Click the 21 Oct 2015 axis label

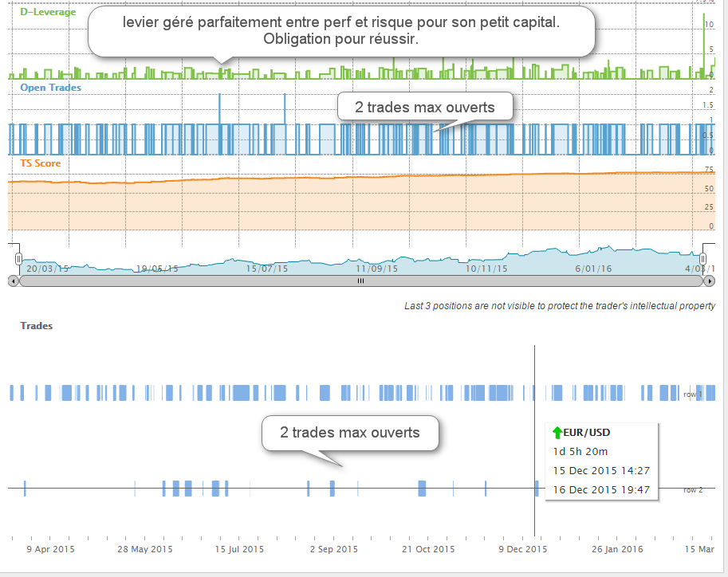pos(427,548)
